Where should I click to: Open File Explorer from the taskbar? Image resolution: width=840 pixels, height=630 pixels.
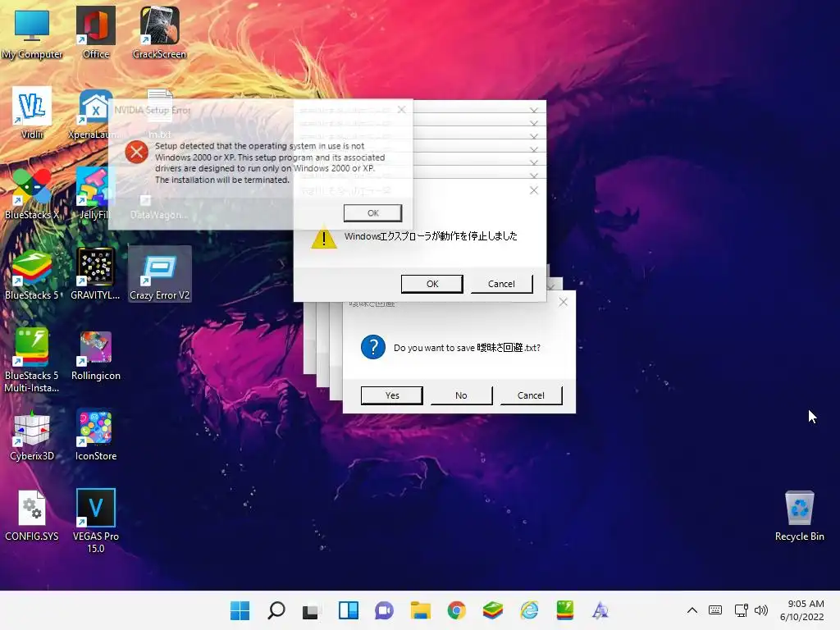click(421, 610)
